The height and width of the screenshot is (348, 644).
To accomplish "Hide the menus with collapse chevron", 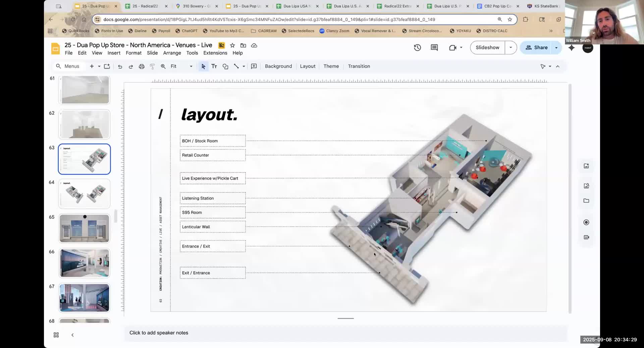I will click(558, 66).
